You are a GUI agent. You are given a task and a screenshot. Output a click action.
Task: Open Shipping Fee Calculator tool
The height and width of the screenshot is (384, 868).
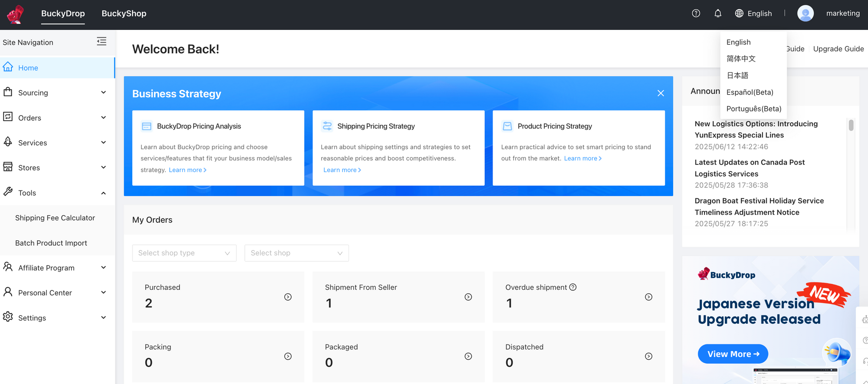[x=55, y=218]
